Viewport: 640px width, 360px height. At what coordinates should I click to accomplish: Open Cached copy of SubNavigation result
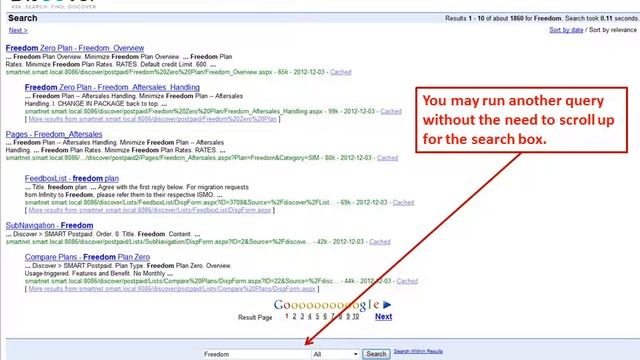pos(380,242)
